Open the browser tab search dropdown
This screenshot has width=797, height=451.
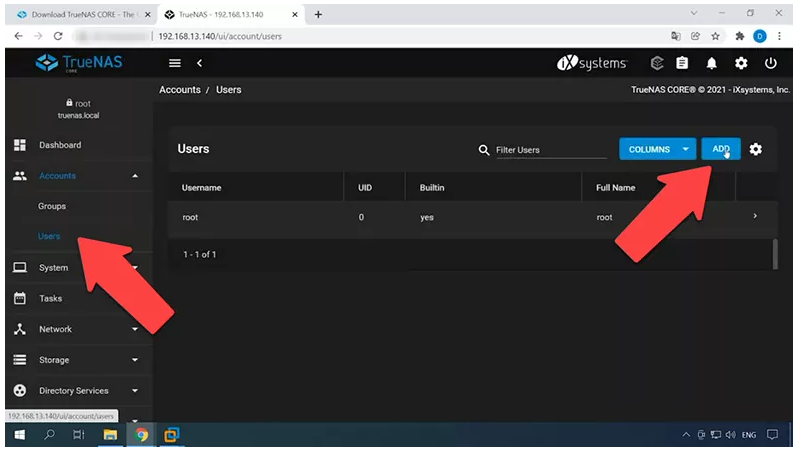point(694,13)
